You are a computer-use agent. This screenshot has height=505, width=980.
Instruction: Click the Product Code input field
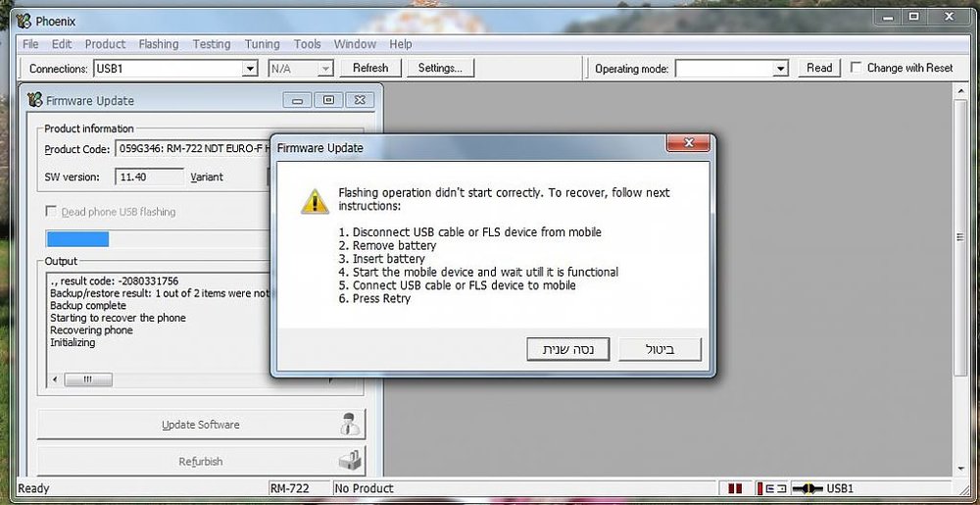(194, 149)
